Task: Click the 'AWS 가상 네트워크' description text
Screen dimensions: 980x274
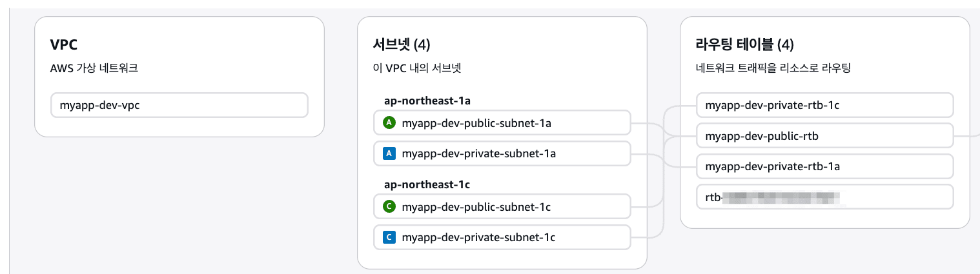Action: click(x=94, y=68)
